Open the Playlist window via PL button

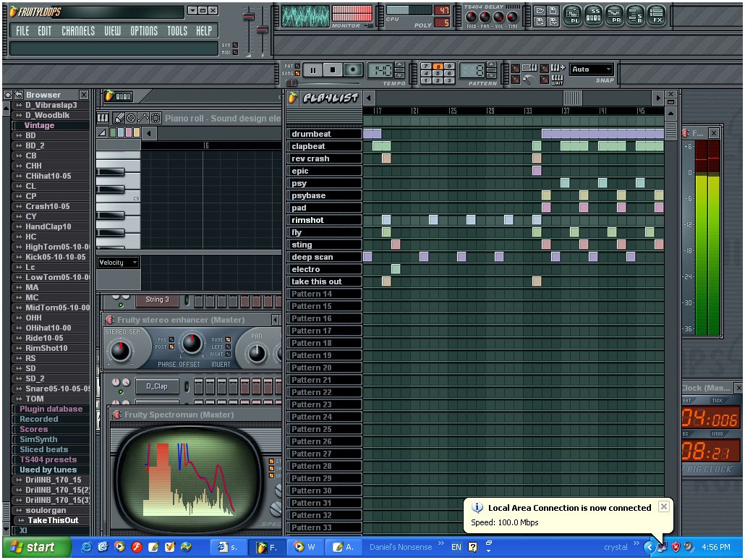(x=574, y=15)
